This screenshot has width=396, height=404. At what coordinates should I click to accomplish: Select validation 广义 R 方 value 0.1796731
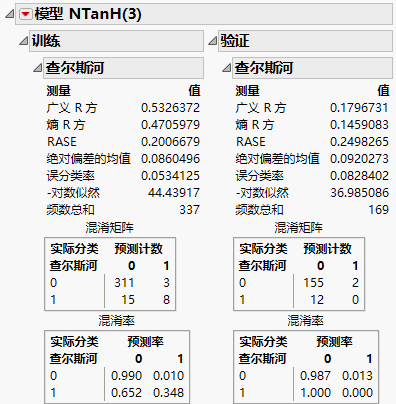tap(359, 108)
